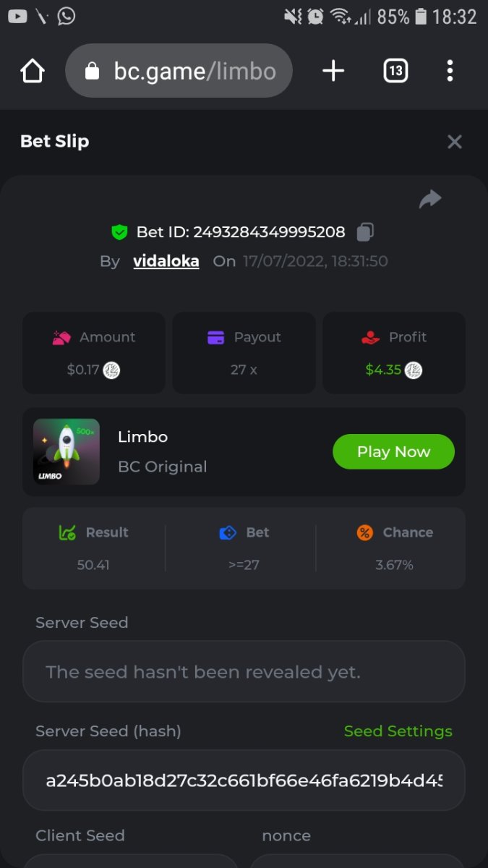Tap the Limbo game thumbnail
Viewport: 488px width, 868px height.
click(67, 451)
